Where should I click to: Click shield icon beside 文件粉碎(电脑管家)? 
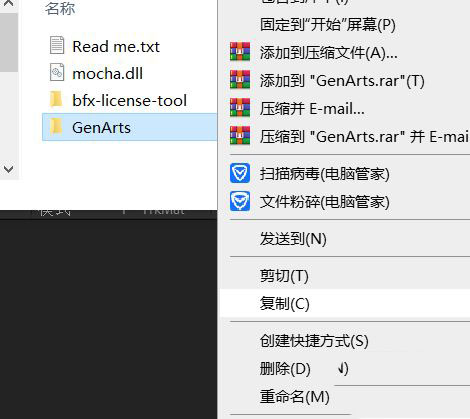[240, 201]
